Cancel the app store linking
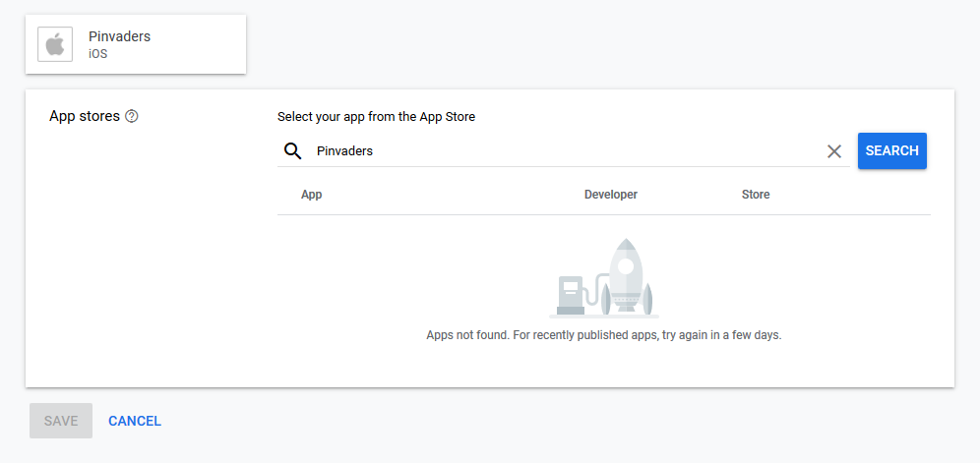Image resolution: width=980 pixels, height=463 pixels. click(135, 421)
